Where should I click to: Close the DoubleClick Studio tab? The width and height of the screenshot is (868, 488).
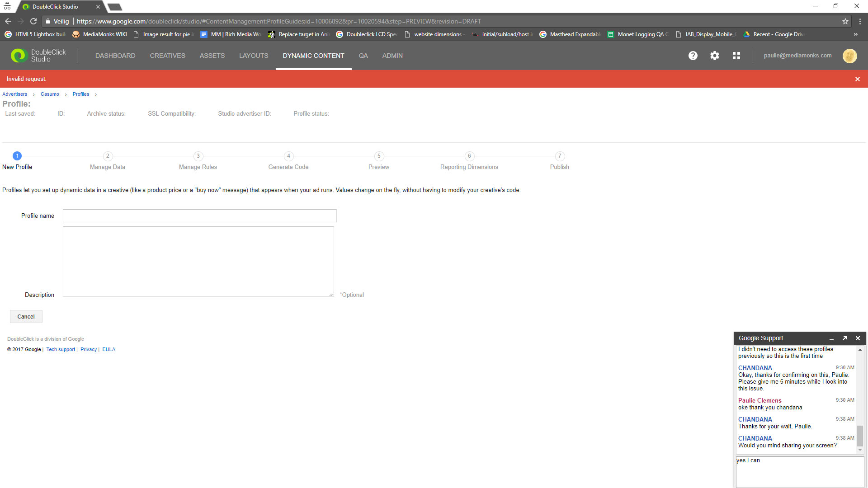(x=98, y=7)
